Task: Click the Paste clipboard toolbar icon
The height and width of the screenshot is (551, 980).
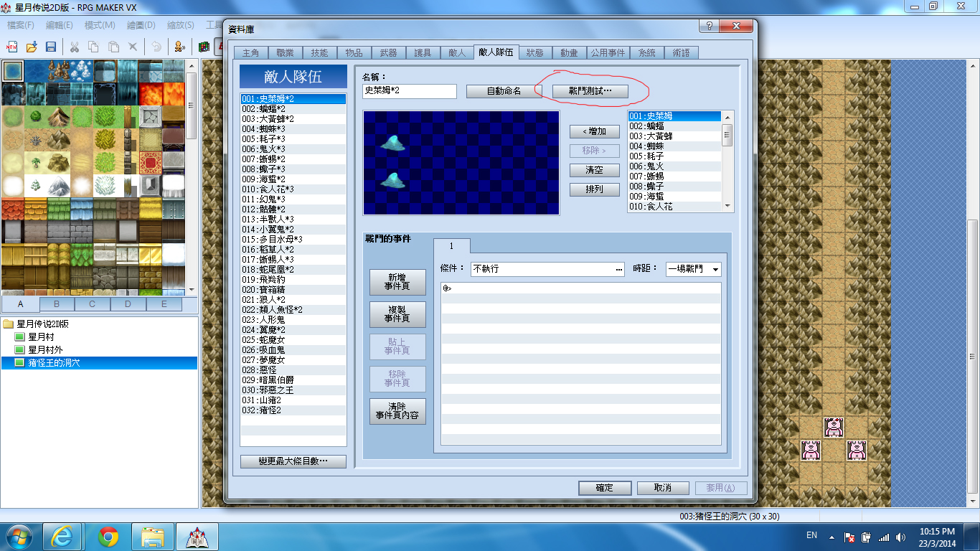Action: 113,47
